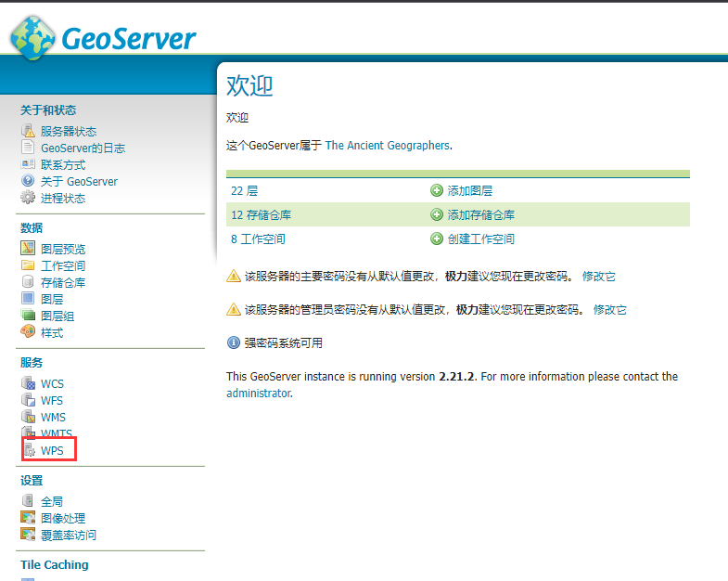Screen dimensions: 728x581
Task: Click the 8 工作空间 link
Action: [258, 239]
